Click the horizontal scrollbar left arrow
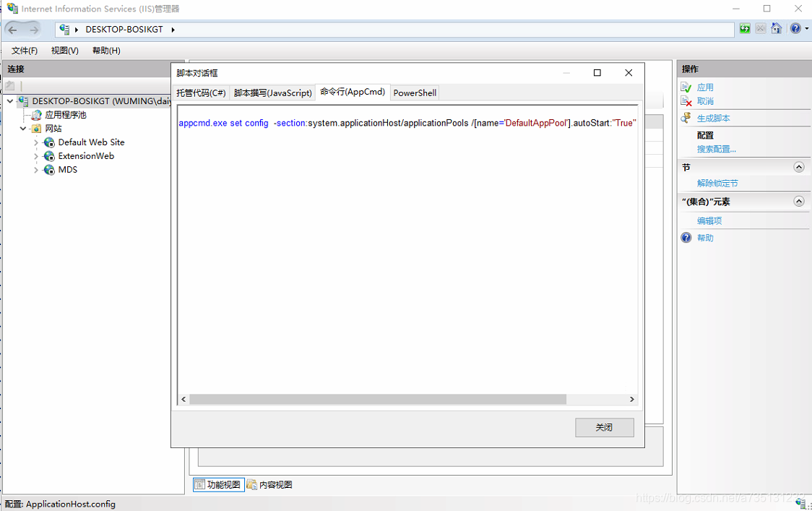 click(x=183, y=399)
